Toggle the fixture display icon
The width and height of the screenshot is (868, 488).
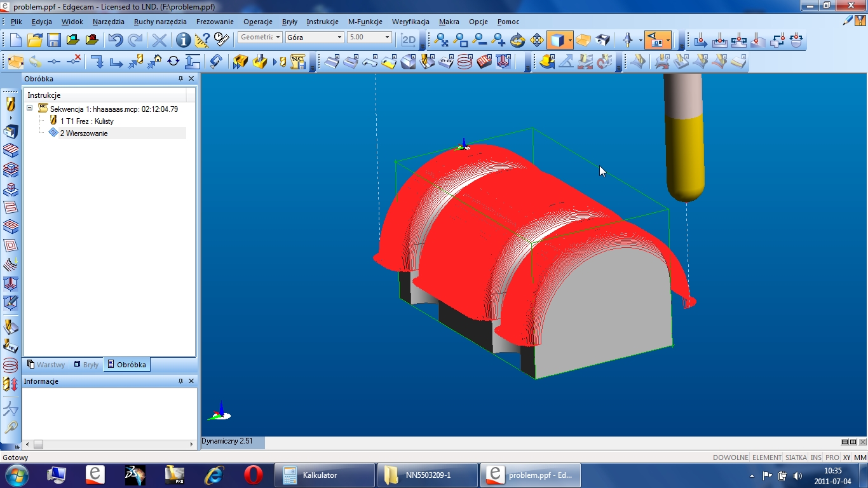click(x=602, y=40)
